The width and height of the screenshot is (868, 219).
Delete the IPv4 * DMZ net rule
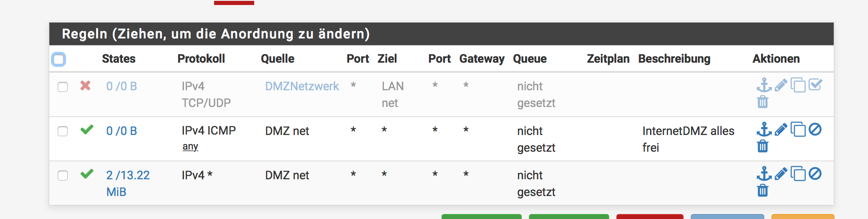763,191
